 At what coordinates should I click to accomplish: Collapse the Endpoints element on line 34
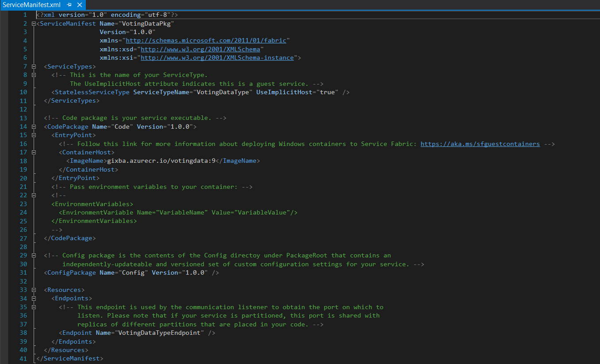click(x=34, y=298)
